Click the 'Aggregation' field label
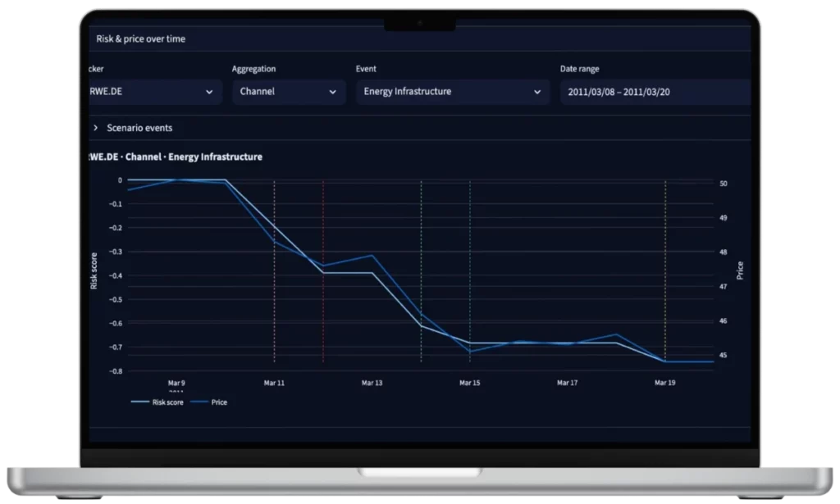The image size is (840, 504). click(x=254, y=69)
